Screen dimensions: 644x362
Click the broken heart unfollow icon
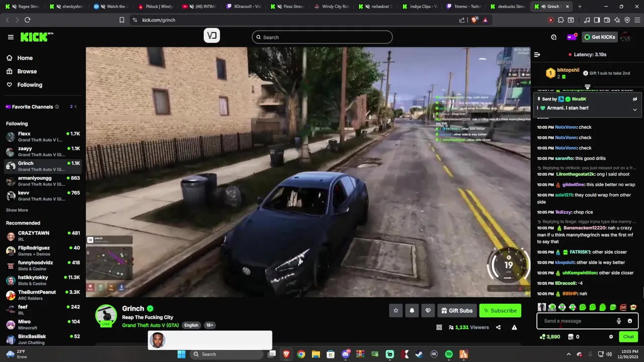tap(428, 311)
